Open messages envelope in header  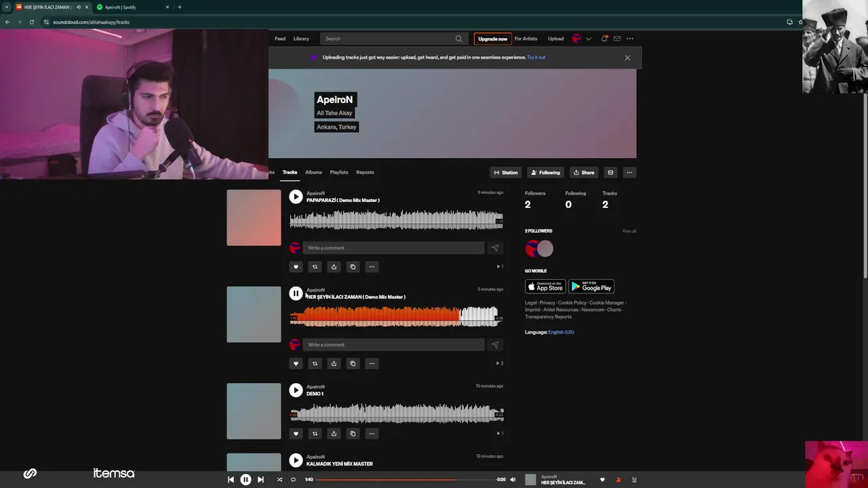[617, 39]
